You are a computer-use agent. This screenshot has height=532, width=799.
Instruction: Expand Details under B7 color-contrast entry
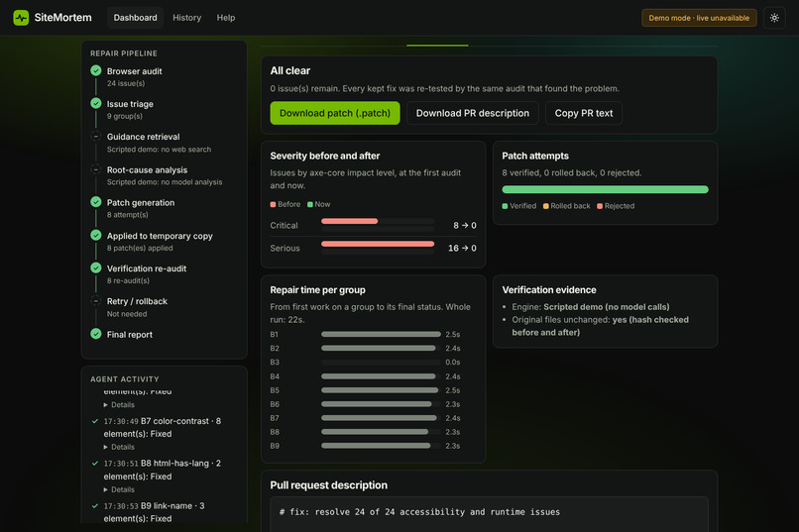pyautogui.click(x=119, y=447)
